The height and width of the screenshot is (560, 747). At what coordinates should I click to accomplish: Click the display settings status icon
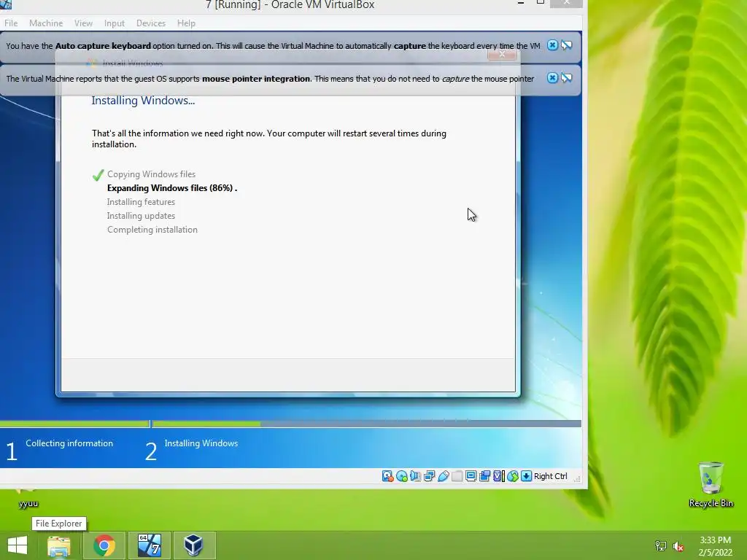[471, 476]
